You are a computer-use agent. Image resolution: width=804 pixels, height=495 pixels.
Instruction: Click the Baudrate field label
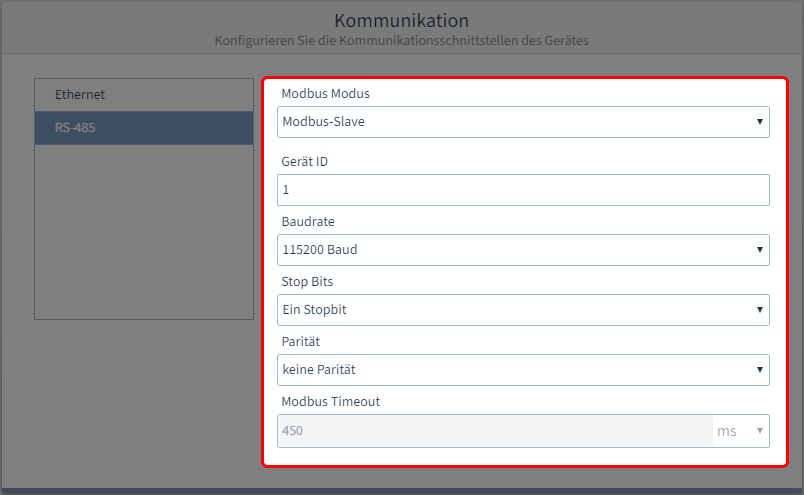tap(308, 222)
